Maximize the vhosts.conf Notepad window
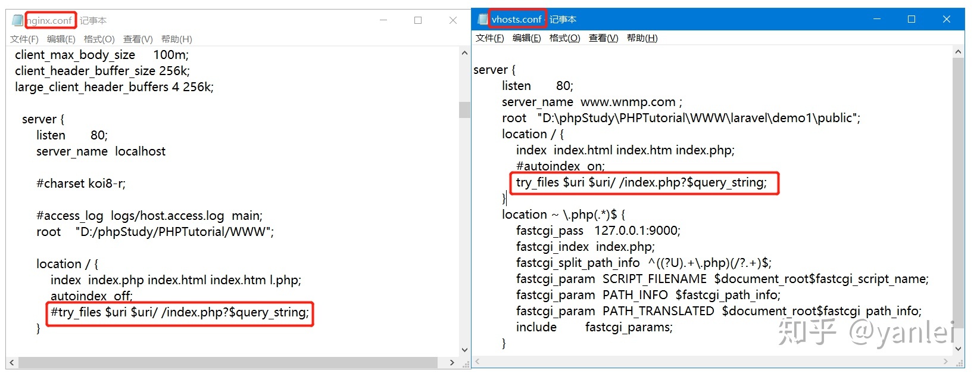Screen dimensions: 980x376 [912, 19]
